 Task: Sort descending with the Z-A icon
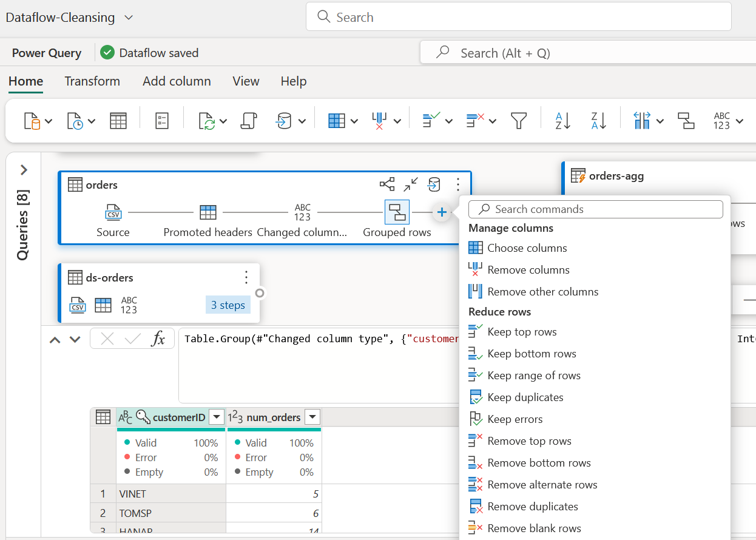pos(599,121)
